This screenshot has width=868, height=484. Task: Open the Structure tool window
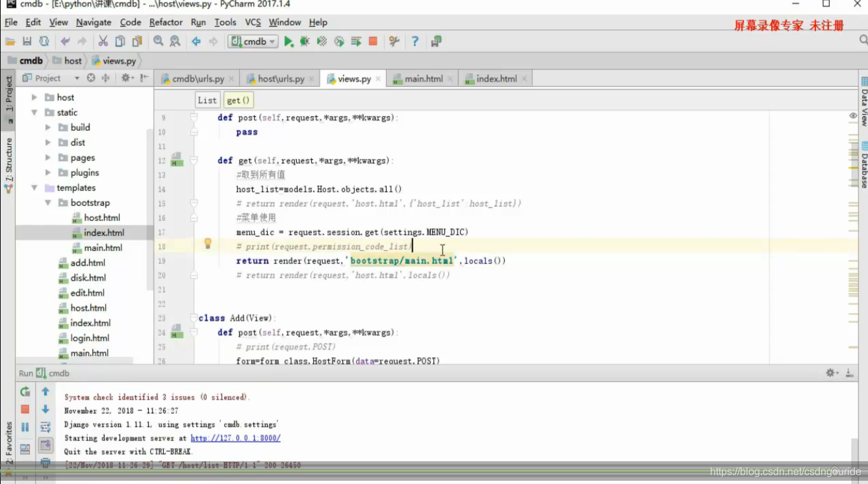[x=8, y=165]
